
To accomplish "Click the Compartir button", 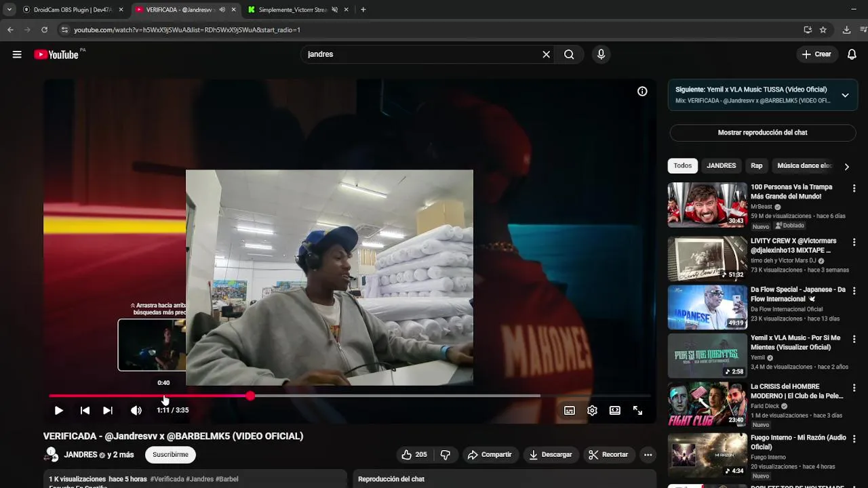I will tap(490, 455).
